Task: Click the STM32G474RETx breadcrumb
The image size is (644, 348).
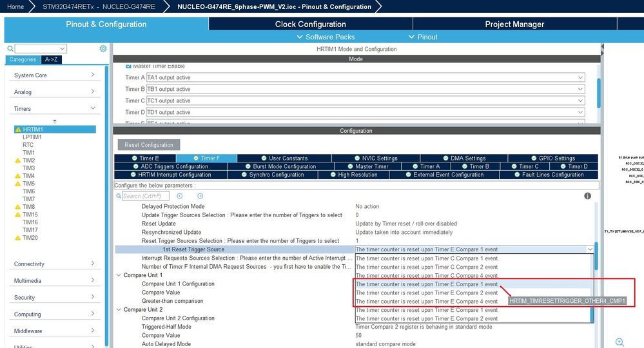Action: (99, 6)
